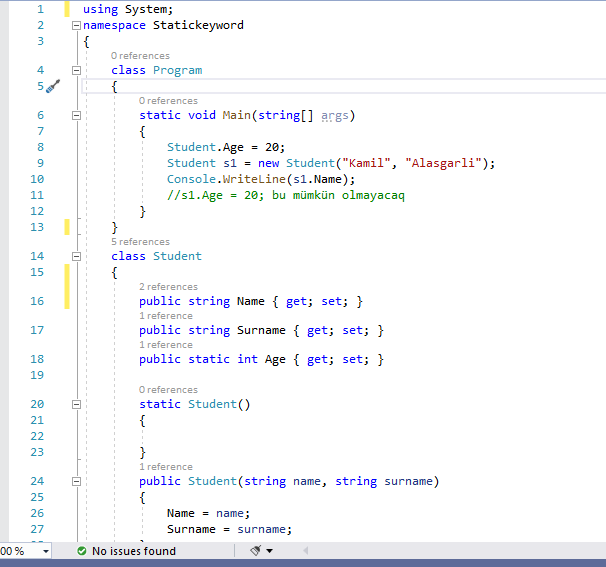606x567 pixels.
Task: Click the '0 references' lens above class Program
Action: [x=140, y=56]
